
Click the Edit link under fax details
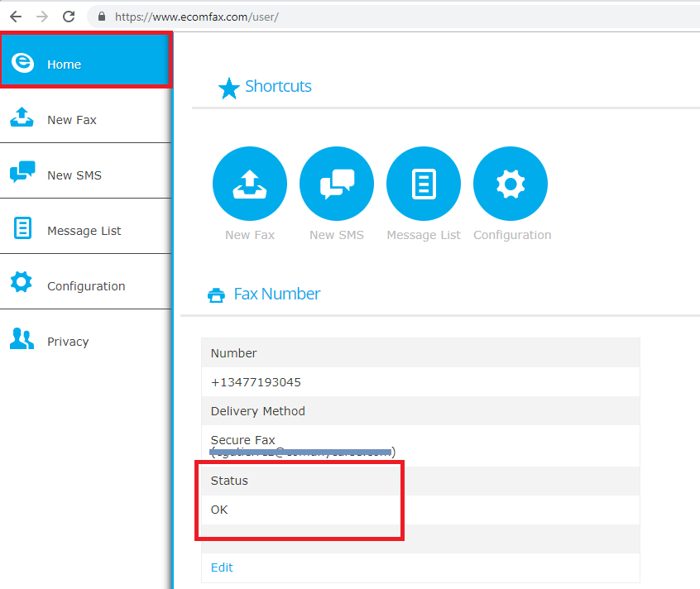point(222,567)
